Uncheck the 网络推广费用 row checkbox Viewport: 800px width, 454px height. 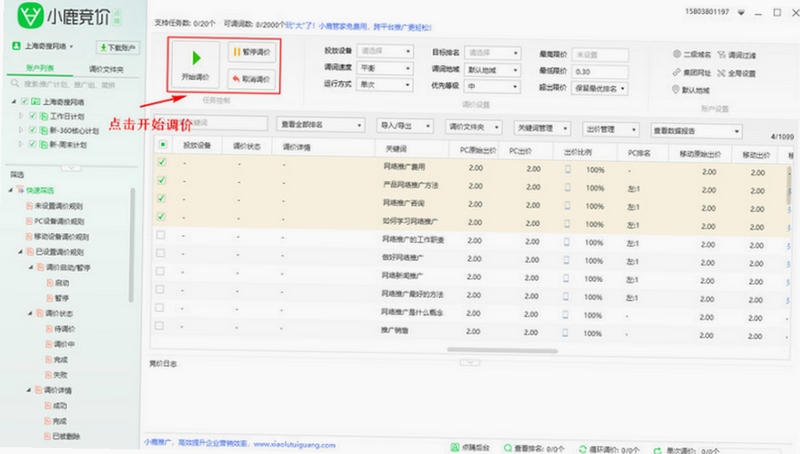[162, 162]
